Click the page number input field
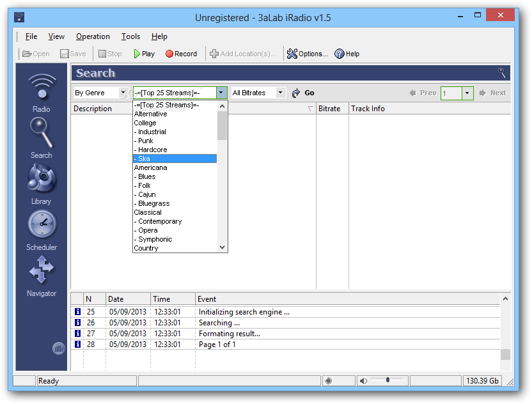Viewport: 532px width, 404px height. pos(451,93)
